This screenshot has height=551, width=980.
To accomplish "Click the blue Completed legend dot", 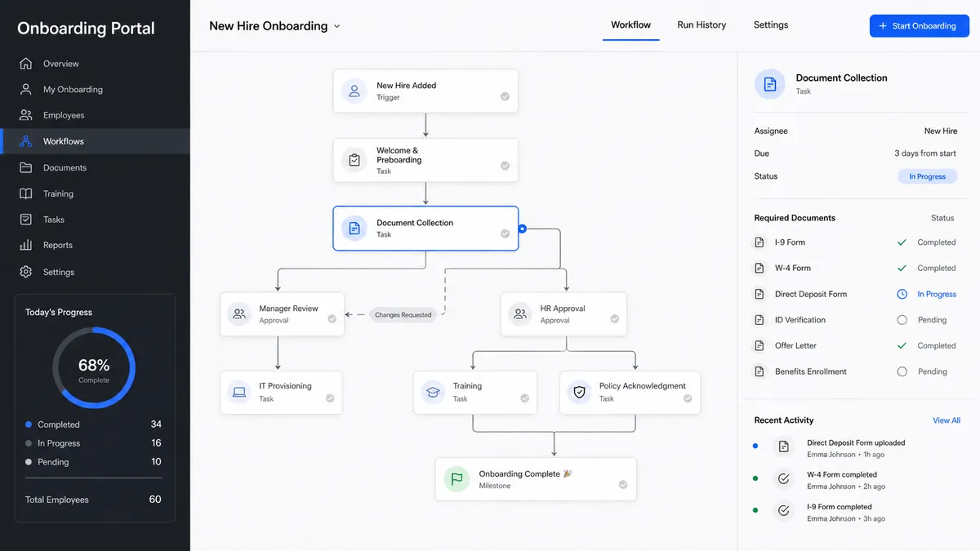I will point(29,424).
